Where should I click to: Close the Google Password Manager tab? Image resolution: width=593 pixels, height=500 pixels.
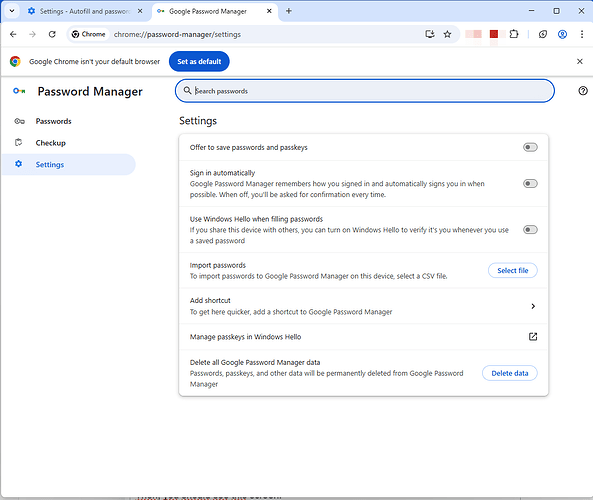269,11
